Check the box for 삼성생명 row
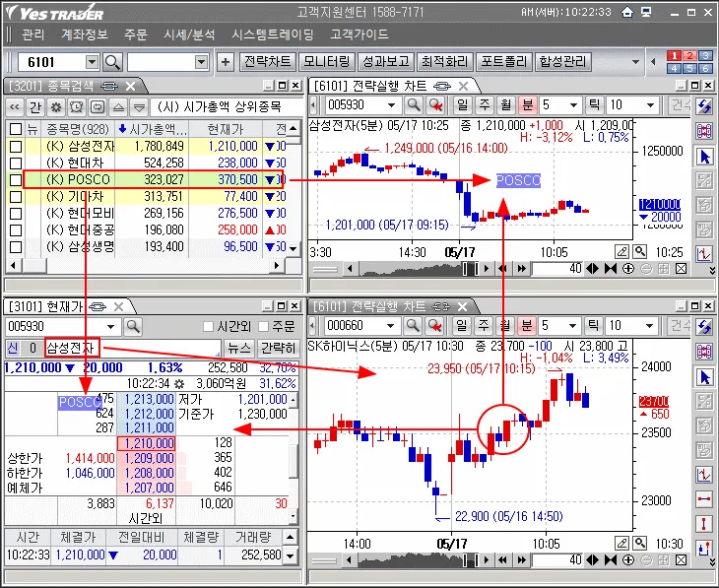This screenshot has height=588, width=719. point(16,247)
